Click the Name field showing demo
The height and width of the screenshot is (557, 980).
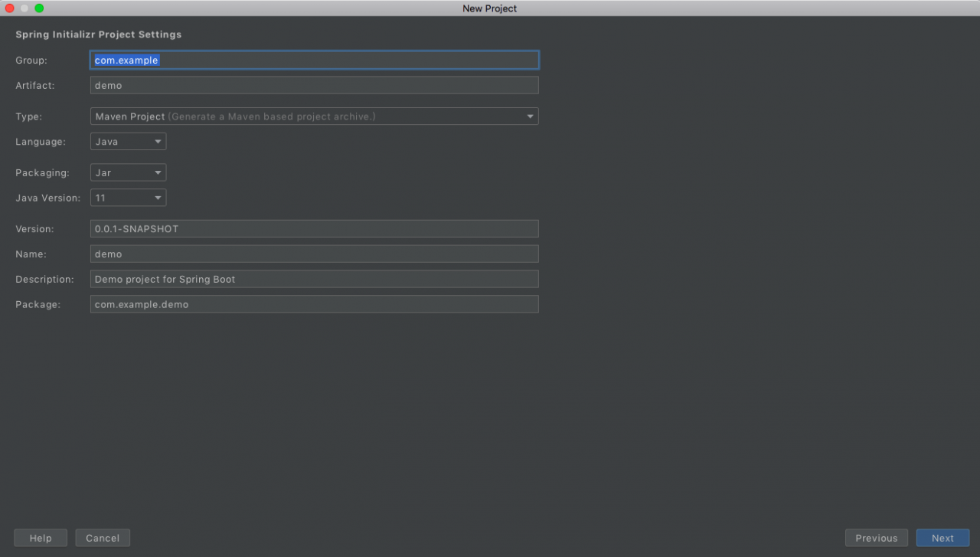(x=314, y=254)
